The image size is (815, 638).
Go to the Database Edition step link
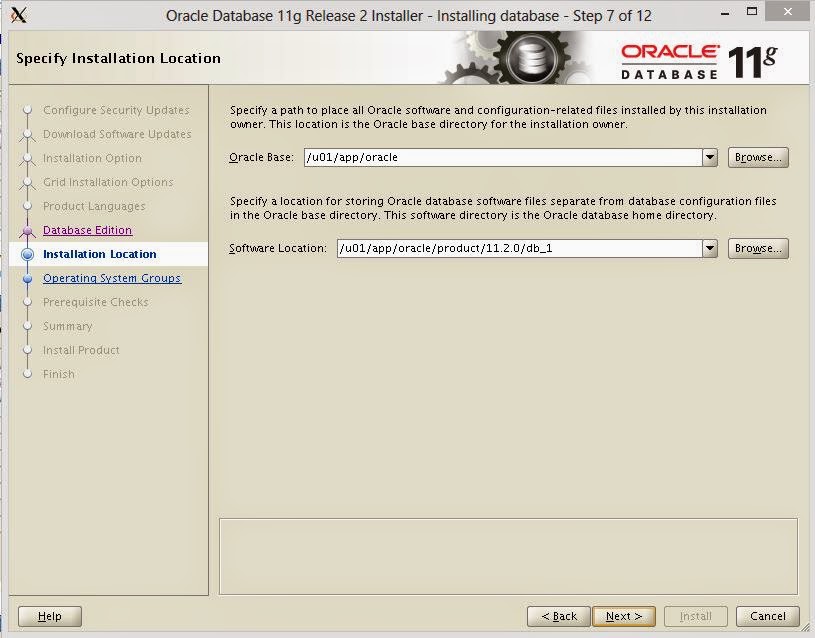87,230
